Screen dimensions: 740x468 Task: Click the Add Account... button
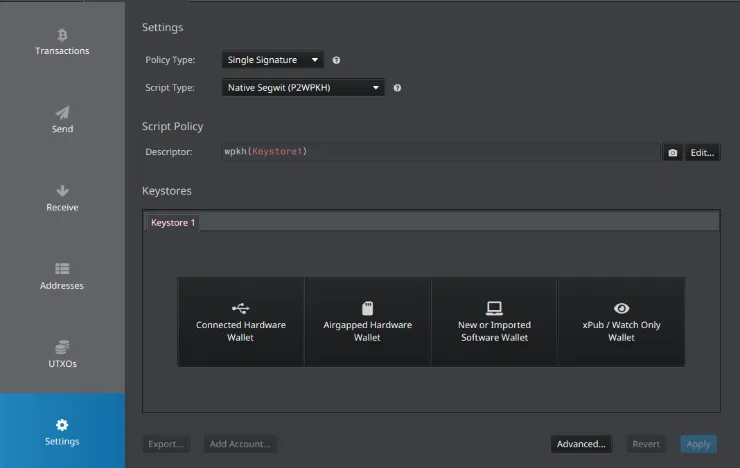240,444
